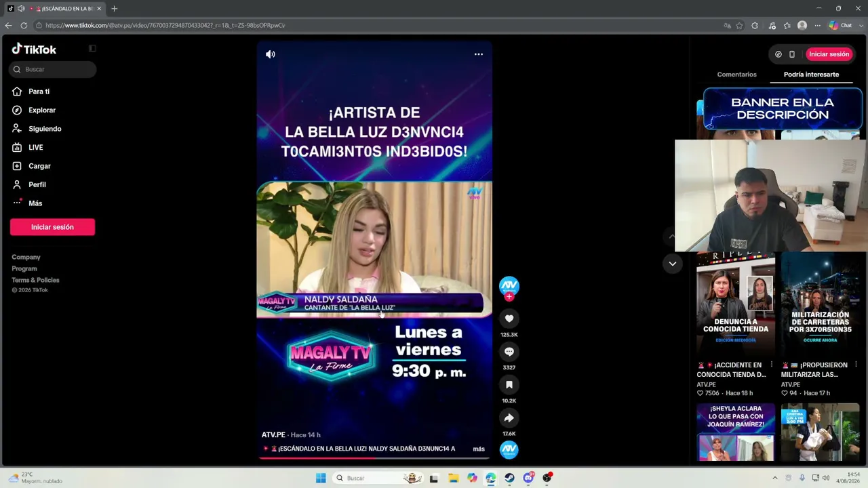Screen dimensions: 868x488
Task: Go to next video with down chevron
Action: click(x=672, y=264)
